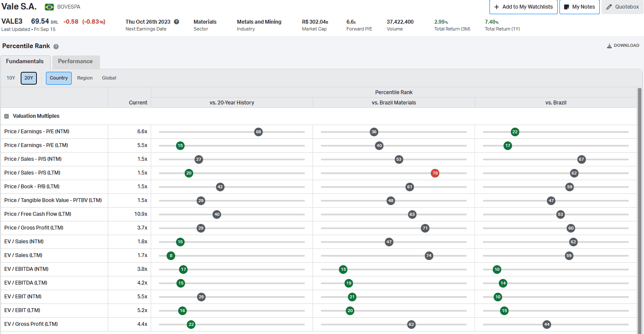Click the help icon next to Percentile Rank
The image size is (644, 334).
[x=56, y=46]
